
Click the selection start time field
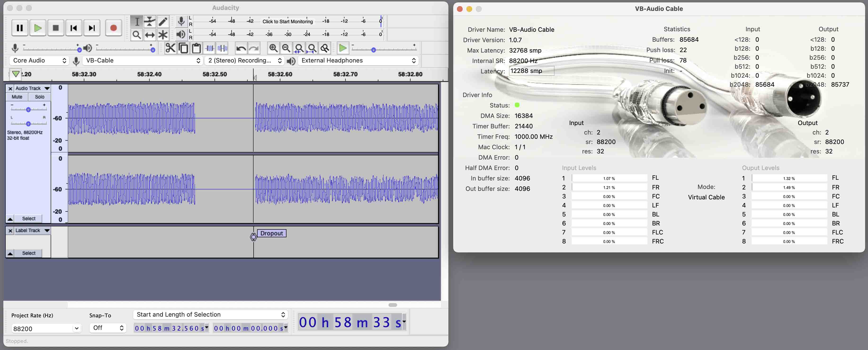pyautogui.click(x=171, y=328)
